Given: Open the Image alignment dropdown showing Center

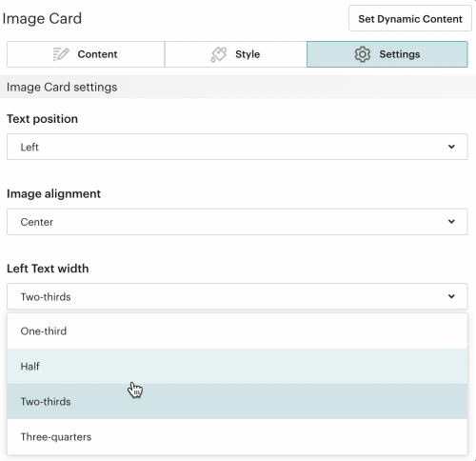Looking at the screenshot, I should point(237,222).
